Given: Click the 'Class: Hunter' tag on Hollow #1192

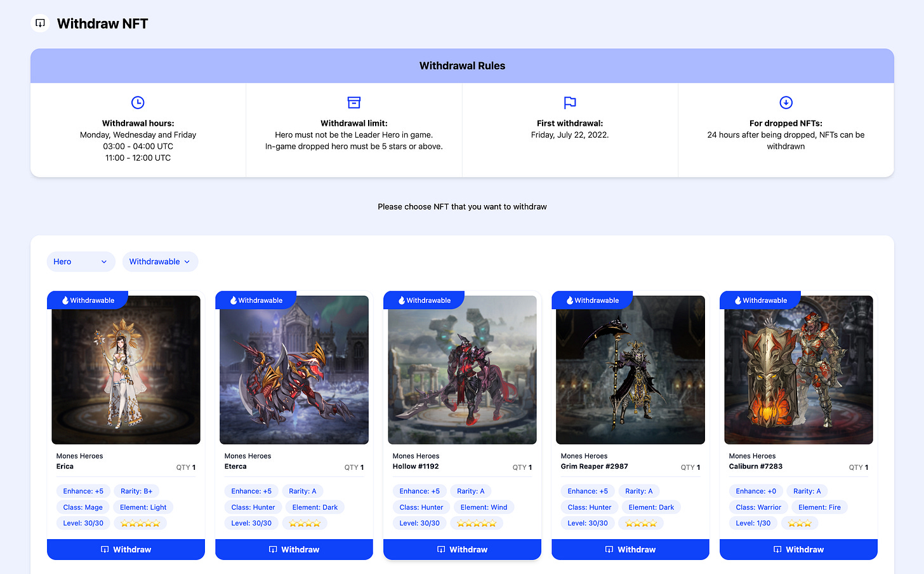Looking at the screenshot, I should pos(421,507).
